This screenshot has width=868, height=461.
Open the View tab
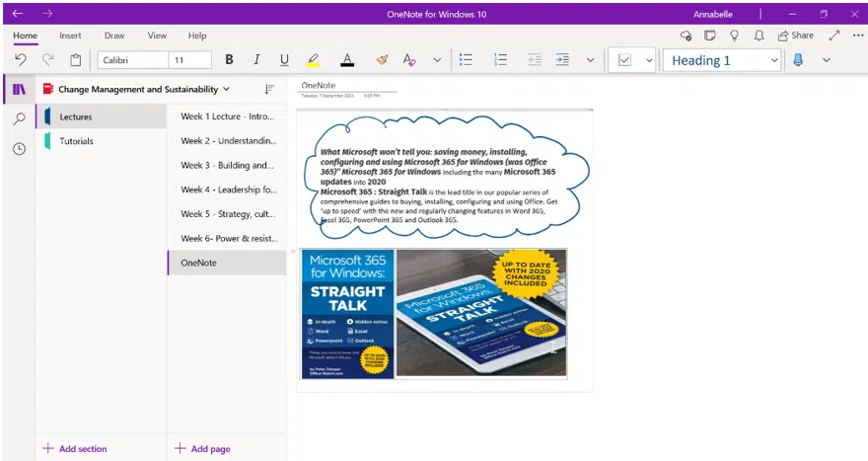[157, 36]
